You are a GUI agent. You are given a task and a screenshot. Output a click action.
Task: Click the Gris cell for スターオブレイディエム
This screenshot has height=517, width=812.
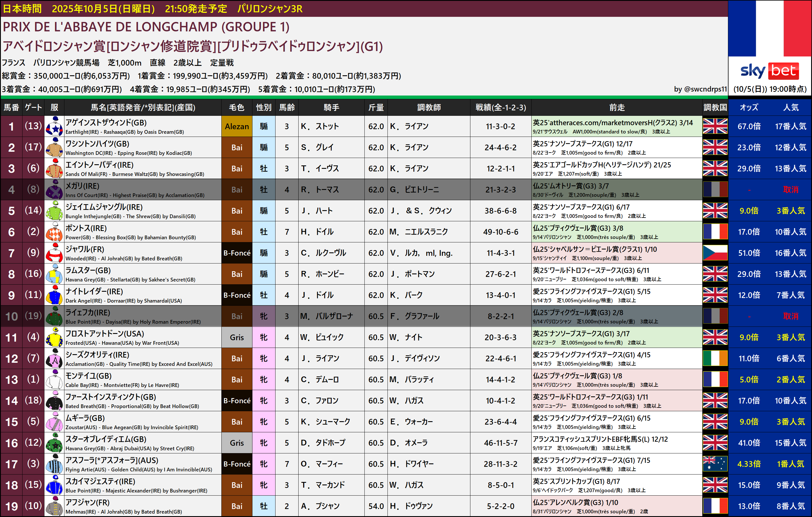coord(237,443)
